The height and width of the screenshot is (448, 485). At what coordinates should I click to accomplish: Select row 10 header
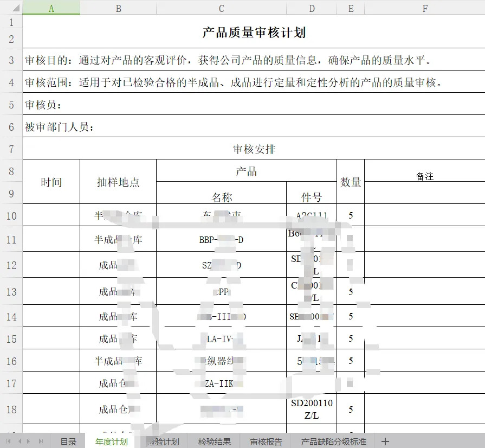11,215
